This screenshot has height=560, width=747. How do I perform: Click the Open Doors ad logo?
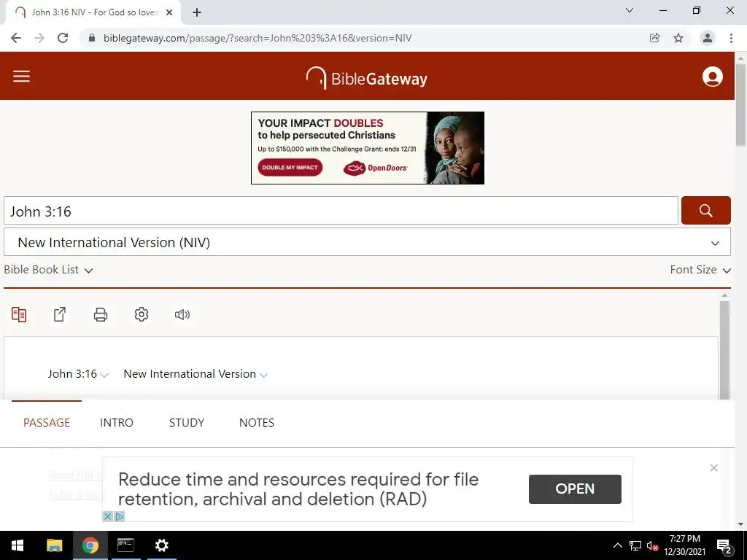tap(376, 168)
